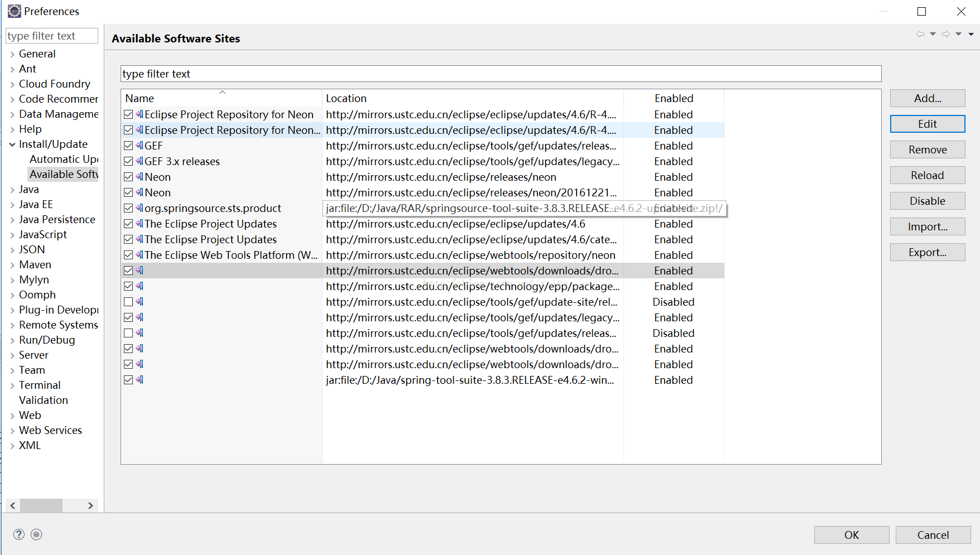Open the help question mark icon

click(x=19, y=534)
